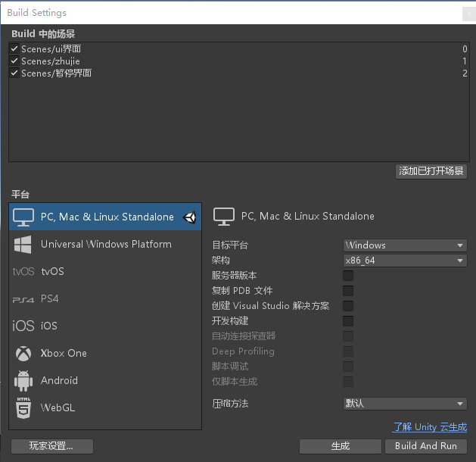This screenshot has width=476, height=462.
Task: Click the monitor icon in the right settings header
Action: point(224,217)
